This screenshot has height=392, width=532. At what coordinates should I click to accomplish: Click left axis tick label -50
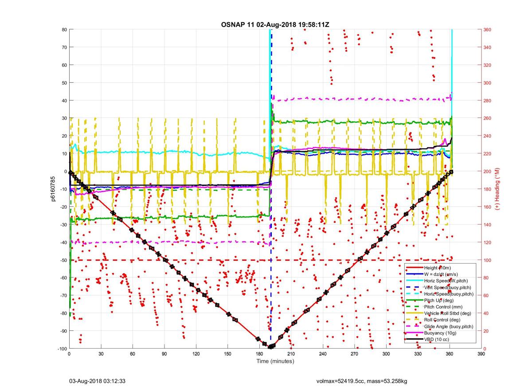[63, 260]
